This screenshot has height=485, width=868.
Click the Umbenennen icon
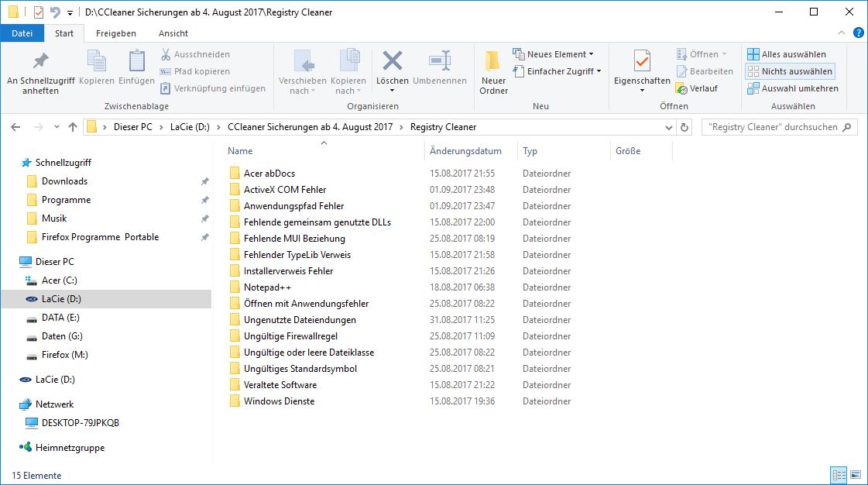440,60
